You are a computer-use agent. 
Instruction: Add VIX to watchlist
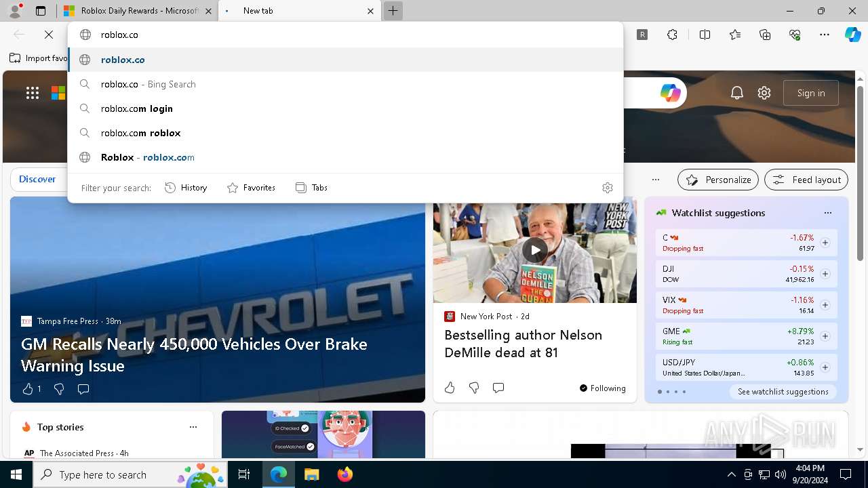(x=825, y=305)
